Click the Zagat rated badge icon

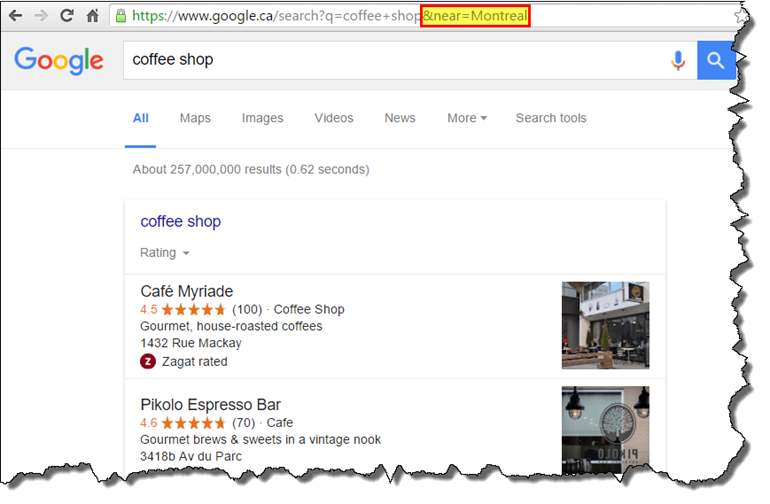(148, 361)
